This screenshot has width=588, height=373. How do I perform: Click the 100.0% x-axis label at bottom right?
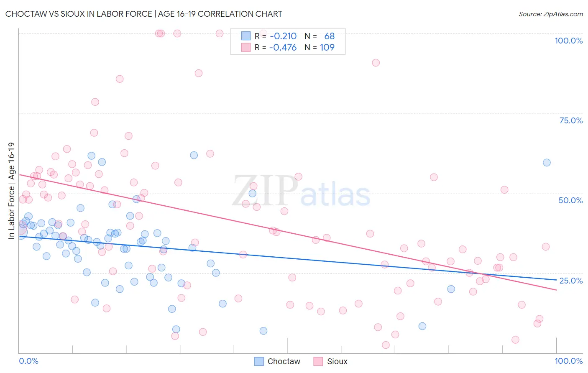(x=569, y=361)
